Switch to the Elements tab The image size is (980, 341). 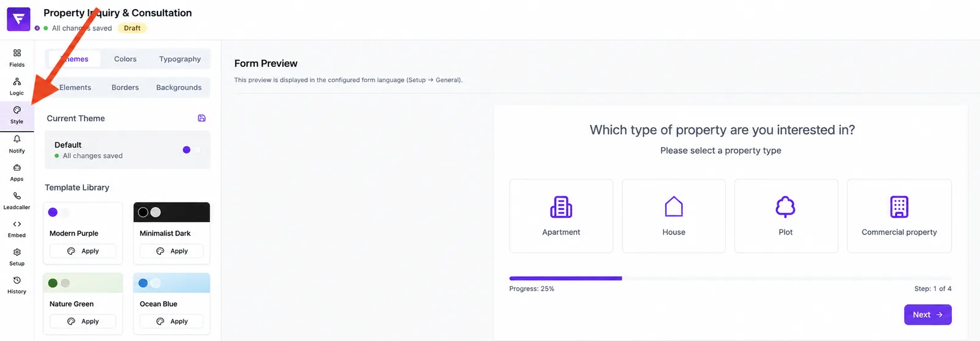pos(75,88)
